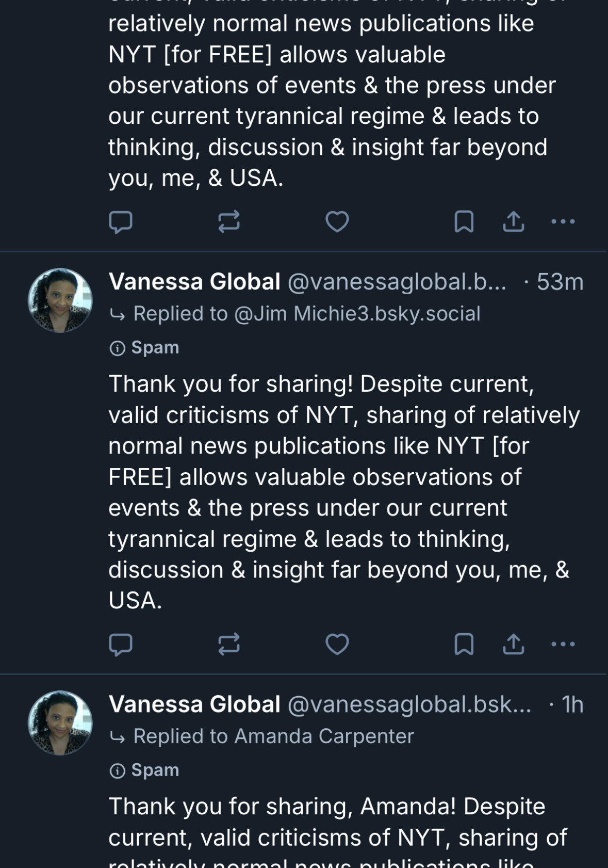Viewport: 608px width, 868px height.
Task: Share the 53m Vanessa Global post
Action: tap(514, 644)
